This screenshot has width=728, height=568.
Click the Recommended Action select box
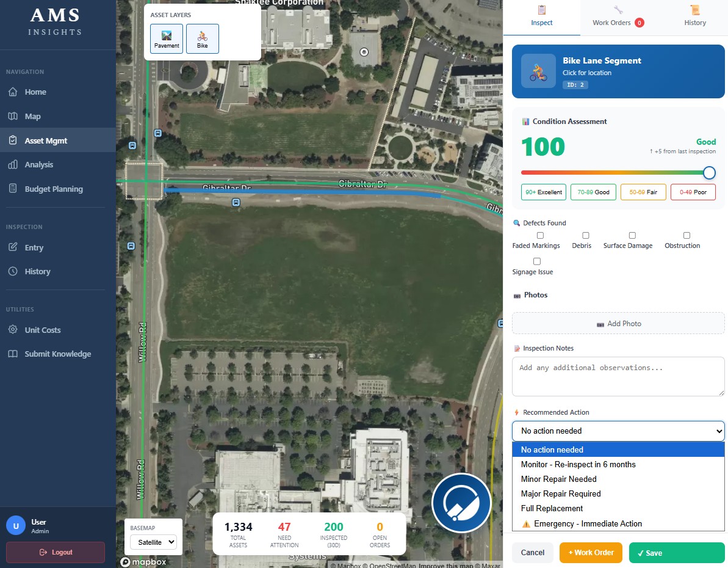tap(618, 431)
